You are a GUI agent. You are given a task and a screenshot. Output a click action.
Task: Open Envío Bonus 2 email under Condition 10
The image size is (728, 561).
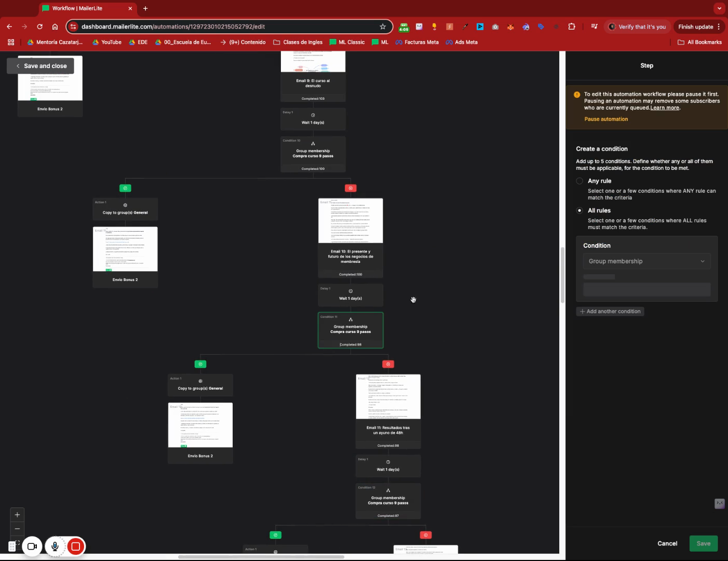click(x=125, y=257)
